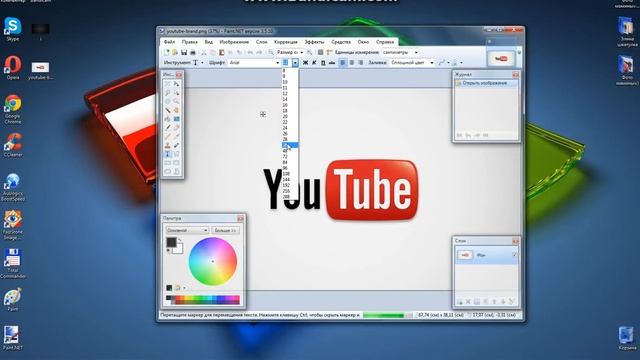Select the Clone Stamp tool

(167, 145)
